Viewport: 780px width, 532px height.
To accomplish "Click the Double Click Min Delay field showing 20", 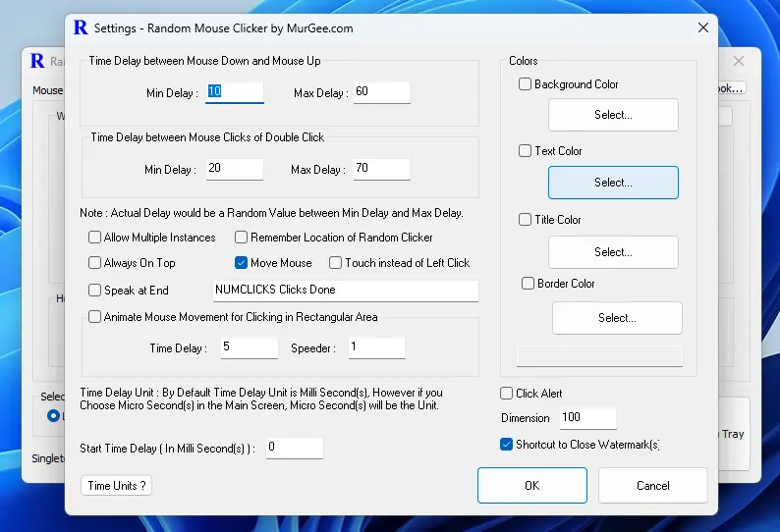I will click(x=235, y=169).
